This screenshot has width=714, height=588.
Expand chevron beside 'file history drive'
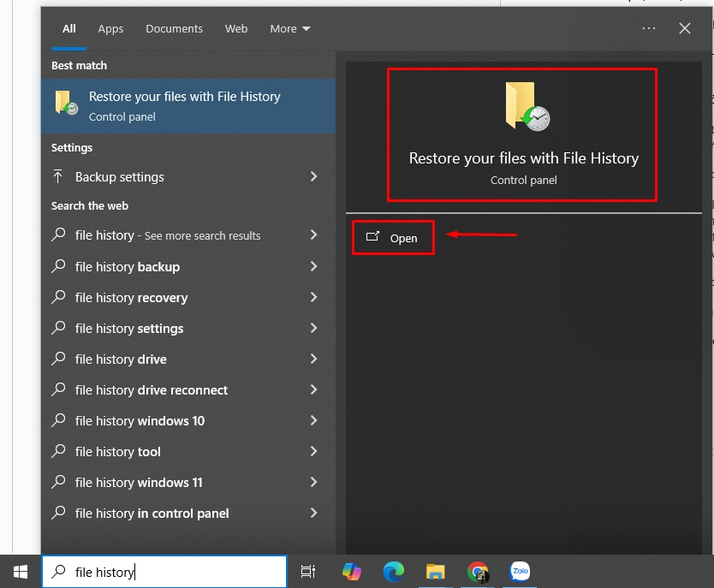click(313, 359)
